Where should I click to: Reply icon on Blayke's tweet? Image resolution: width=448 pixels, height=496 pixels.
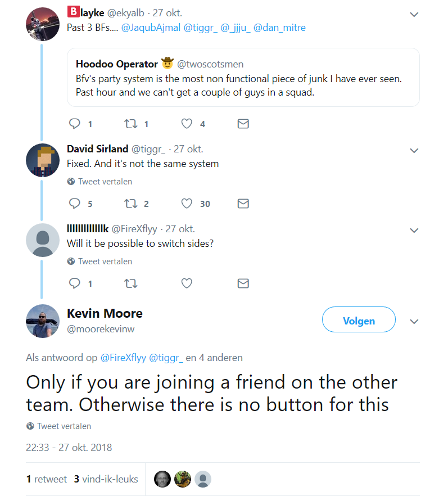coord(75,124)
